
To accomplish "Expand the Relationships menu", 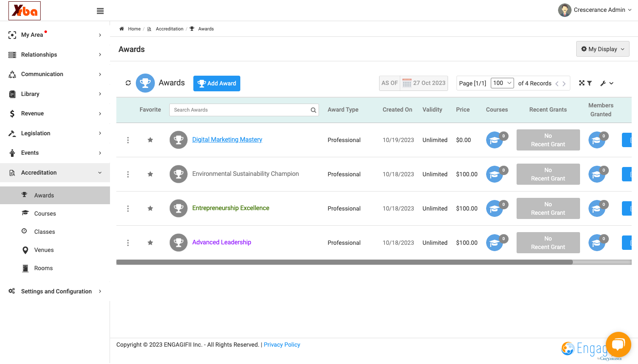I will click(55, 55).
